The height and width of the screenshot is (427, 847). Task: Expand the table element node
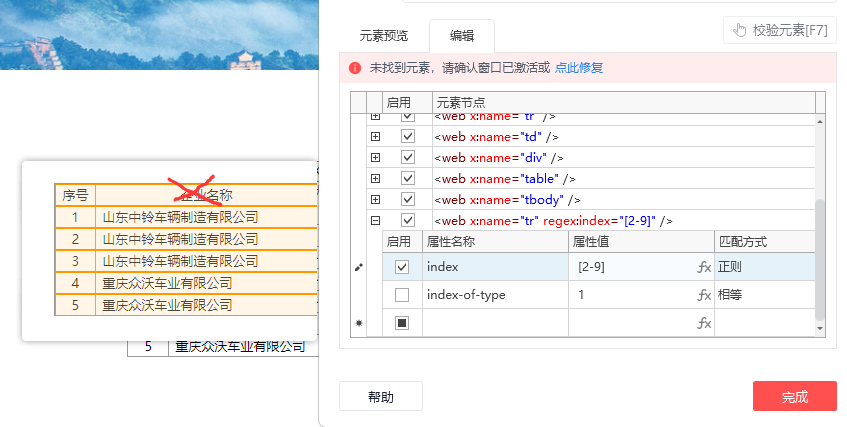[375, 179]
